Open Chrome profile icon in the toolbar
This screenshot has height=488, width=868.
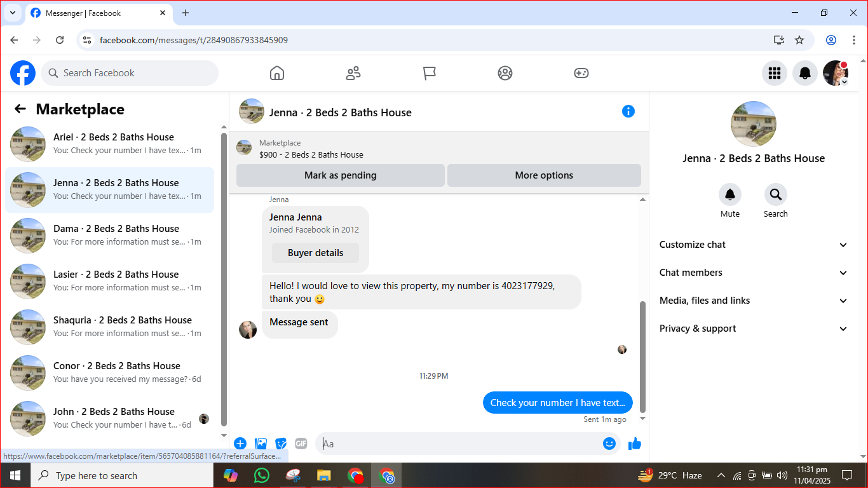tap(831, 40)
